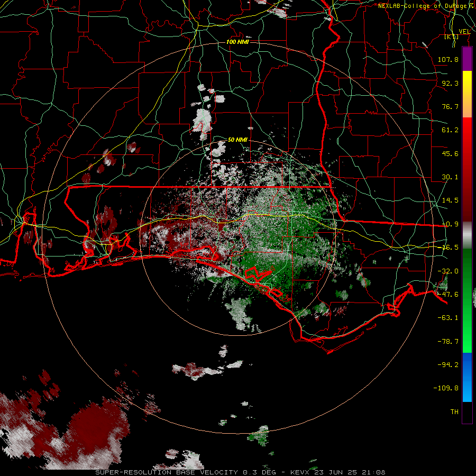This screenshot has height=476, width=476.
Task: Click the black TH segment of the color bar
Action: click(x=467, y=412)
